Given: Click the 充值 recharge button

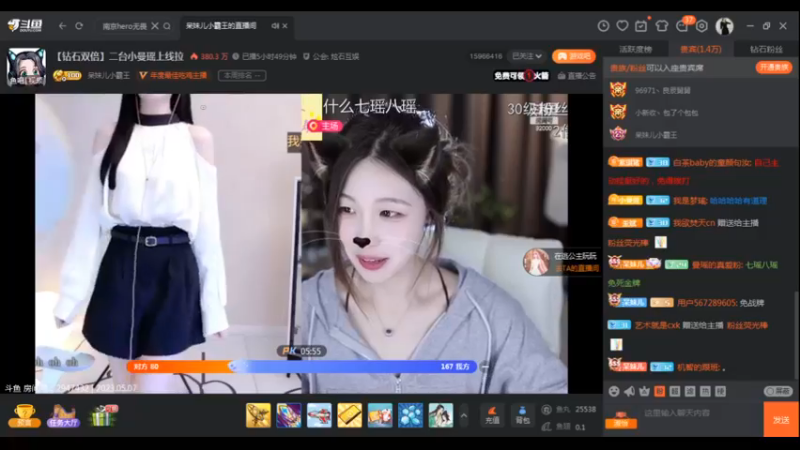Looking at the screenshot, I should pos(492,415).
